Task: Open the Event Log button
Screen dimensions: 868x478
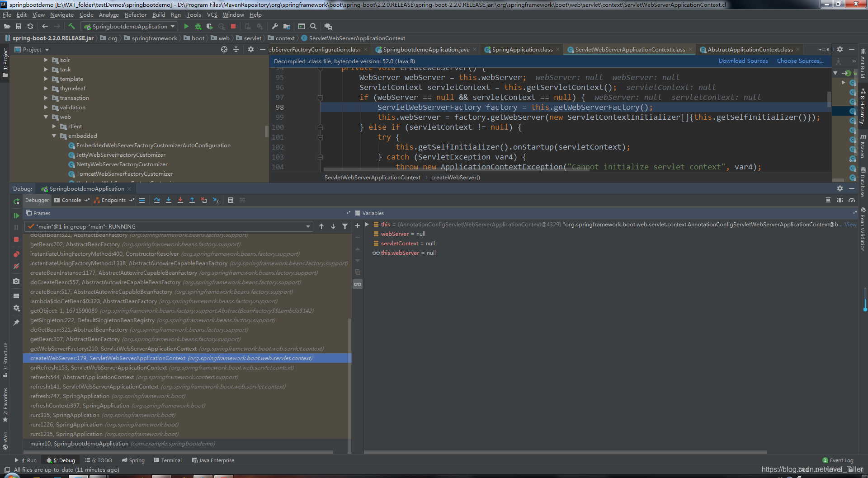Action: point(838,460)
